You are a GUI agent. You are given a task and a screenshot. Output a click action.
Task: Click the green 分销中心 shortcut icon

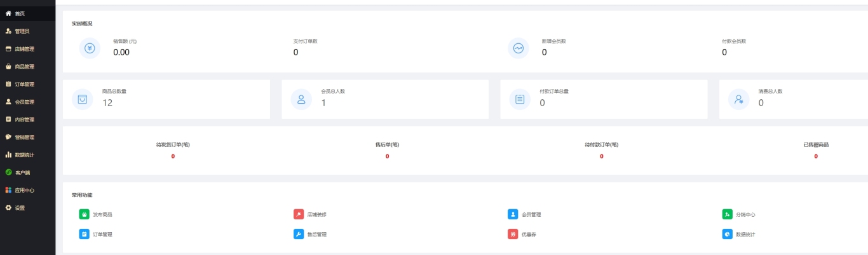point(728,214)
